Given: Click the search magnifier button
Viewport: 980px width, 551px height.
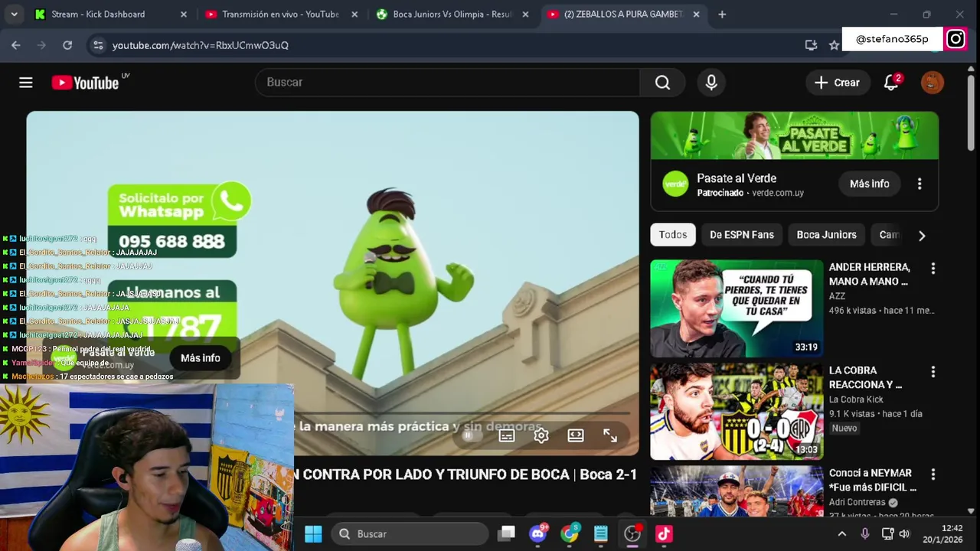Looking at the screenshot, I should (x=662, y=83).
